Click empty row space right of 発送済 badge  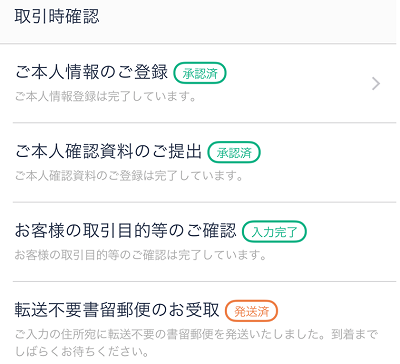pyautogui.click(x=337, y=311)
